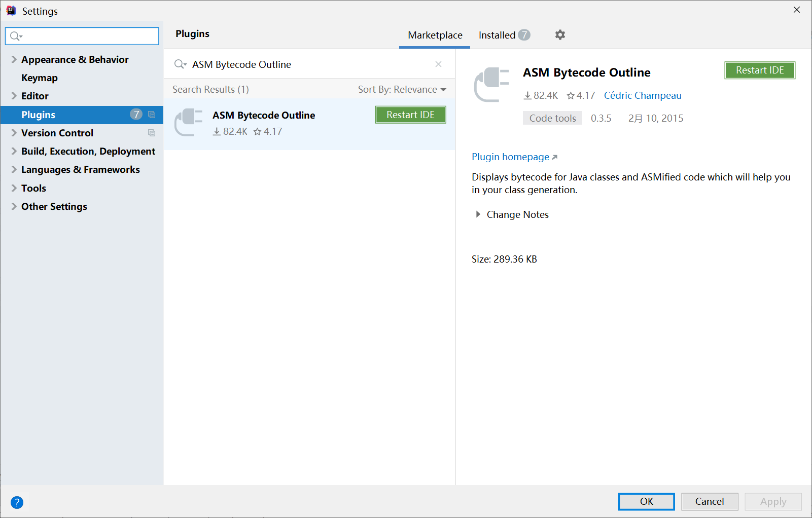Viewport: 812px width, 518px height.
Task: Click the project-level icon beside Version Control
Action: coord(152,133)
